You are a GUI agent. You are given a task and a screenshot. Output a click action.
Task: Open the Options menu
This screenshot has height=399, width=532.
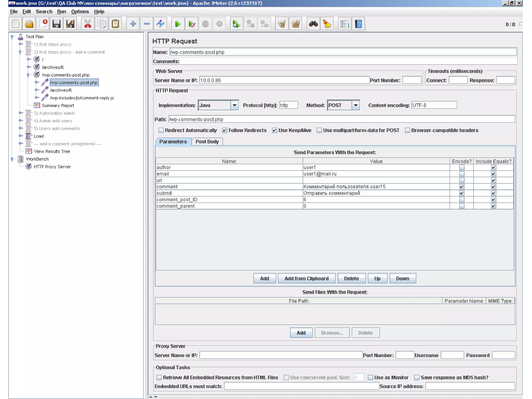pos(80,12)
